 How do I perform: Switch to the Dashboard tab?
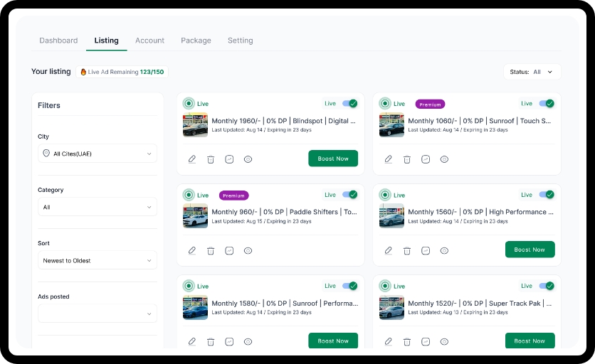pyautogui.click(x=58, y=41)
